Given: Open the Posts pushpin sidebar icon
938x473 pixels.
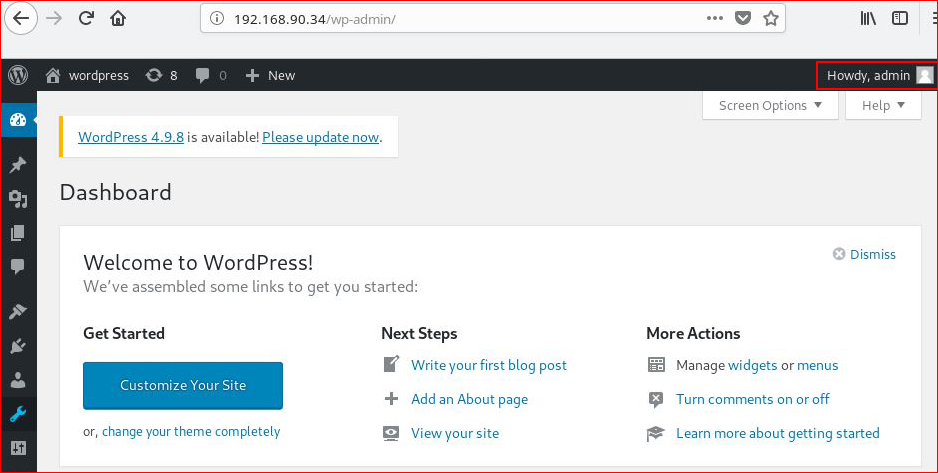Looking at the screenshot, I should [18, 164].
